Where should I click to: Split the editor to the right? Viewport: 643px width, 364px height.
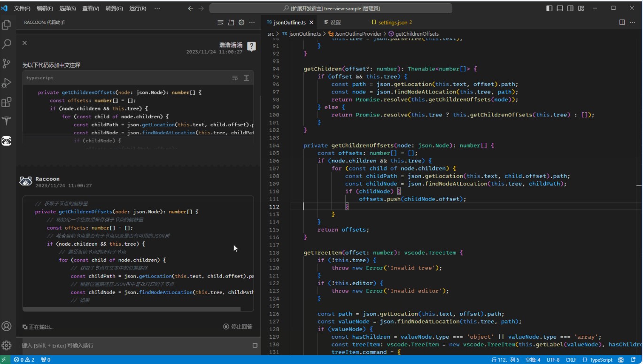coord(622,22)
